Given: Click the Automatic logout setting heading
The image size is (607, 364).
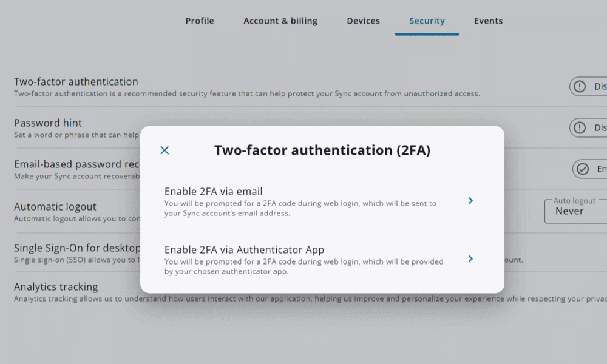Looking at the screenshot, I should coord(55,207).
